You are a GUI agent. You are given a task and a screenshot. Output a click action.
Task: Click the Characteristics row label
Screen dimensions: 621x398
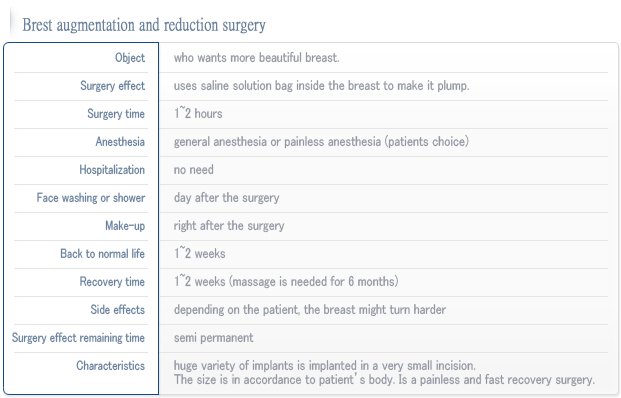tap(110, 366)
